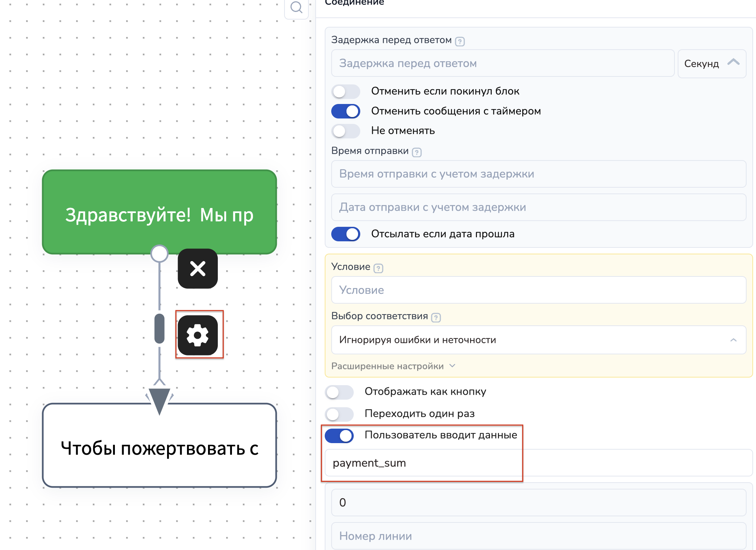Open the Секунд time unit dropdown
Screen dimensions: 756x550
(711, 64)
